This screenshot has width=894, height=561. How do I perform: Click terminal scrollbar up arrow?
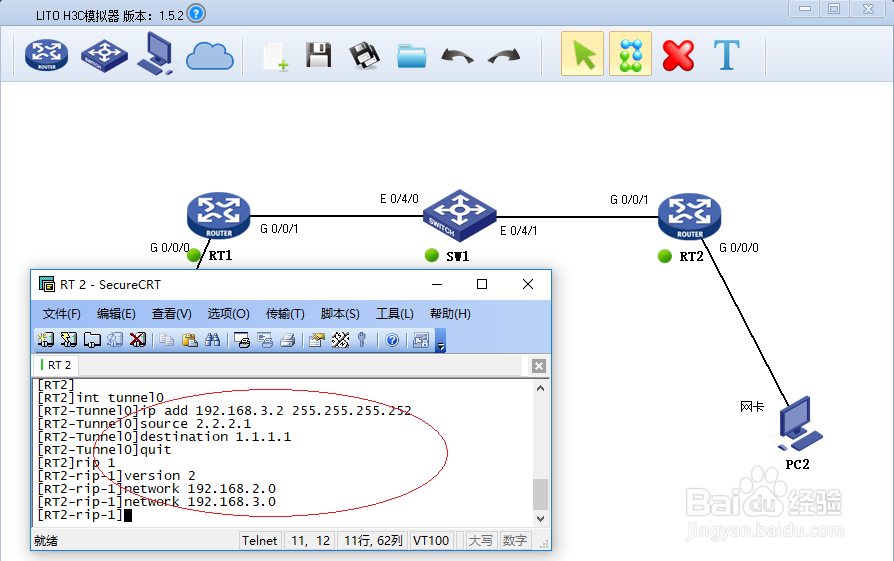coord(541,388)
